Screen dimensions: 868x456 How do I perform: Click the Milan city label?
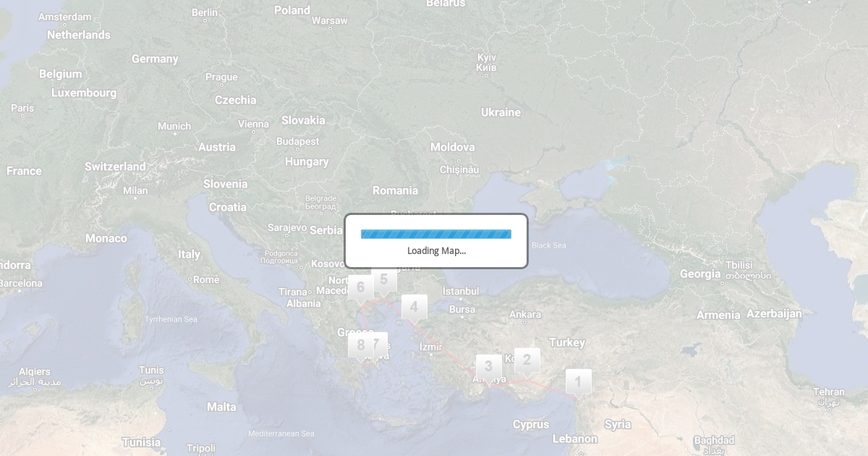coord(135,191)
